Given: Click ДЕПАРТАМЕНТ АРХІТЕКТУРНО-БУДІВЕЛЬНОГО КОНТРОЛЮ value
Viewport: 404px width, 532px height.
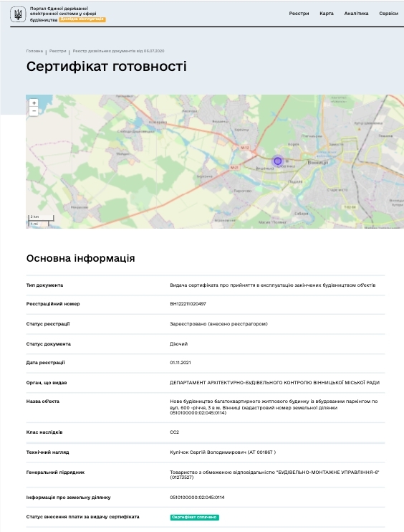Looking at the screenshot, I should pyautogui.click(x=274, y=382).
